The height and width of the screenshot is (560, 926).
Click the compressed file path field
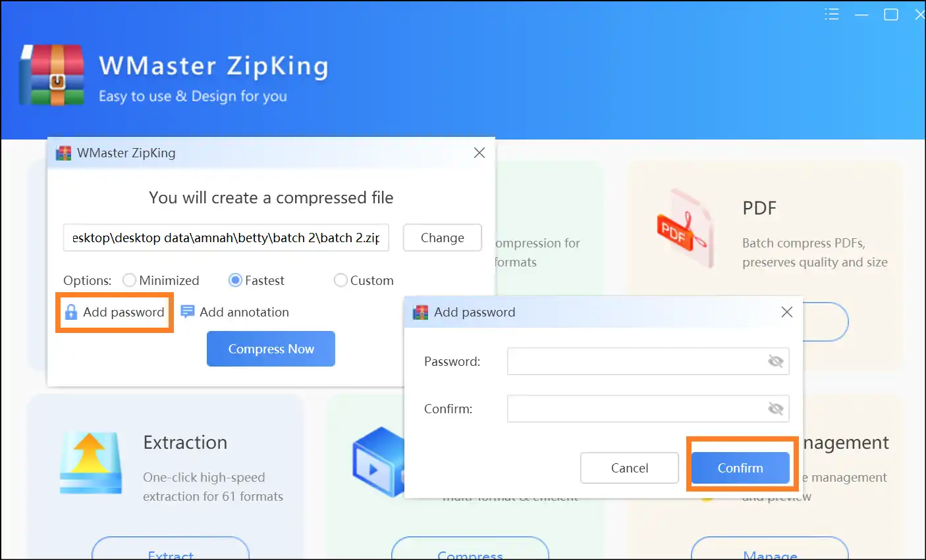[x=226, y=238]
